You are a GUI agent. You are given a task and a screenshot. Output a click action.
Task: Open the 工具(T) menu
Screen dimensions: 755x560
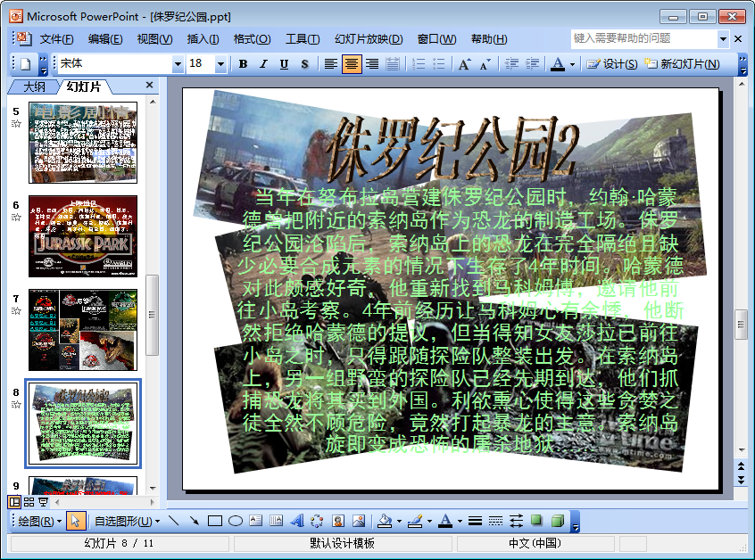tap(303, 39)
